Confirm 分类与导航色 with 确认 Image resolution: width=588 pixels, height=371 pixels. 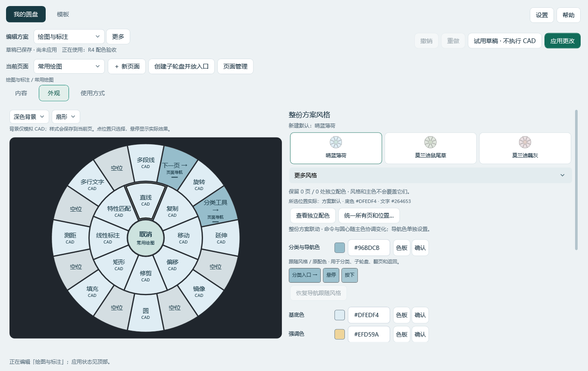[420, 248]
